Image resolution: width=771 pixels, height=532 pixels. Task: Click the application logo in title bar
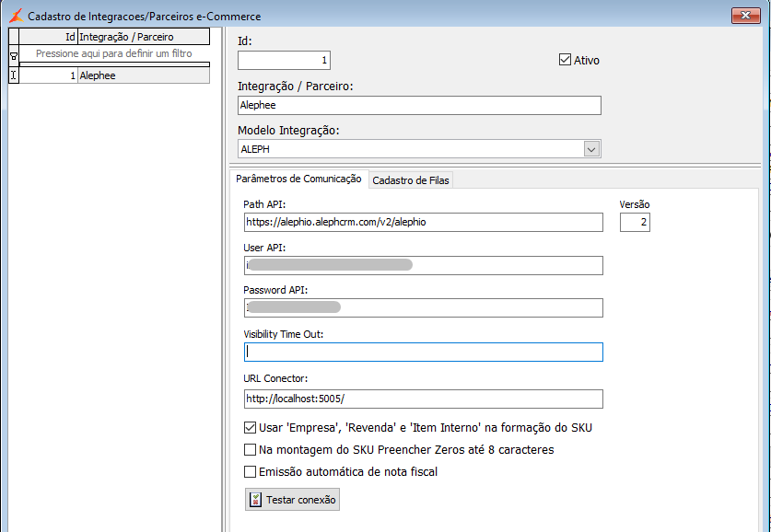click(15, 16)
